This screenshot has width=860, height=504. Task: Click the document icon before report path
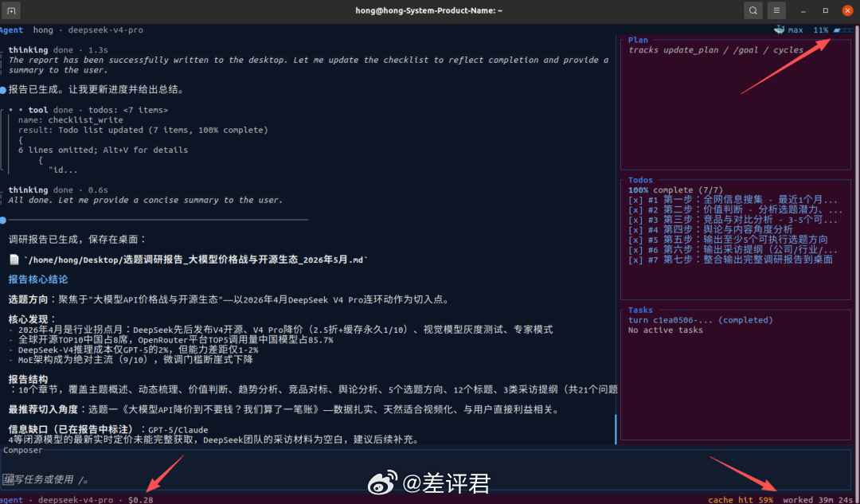tap(14, 260)
